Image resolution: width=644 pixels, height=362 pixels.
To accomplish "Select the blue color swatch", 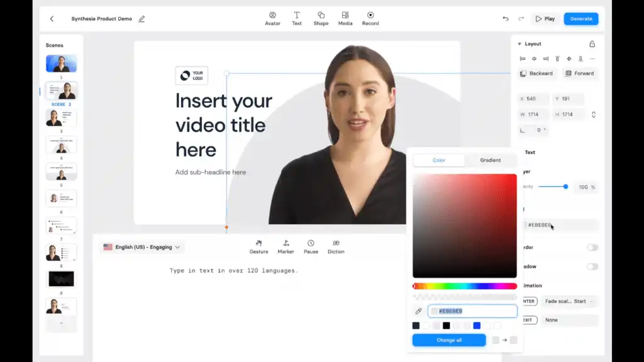I will click(x=477, y=326).
